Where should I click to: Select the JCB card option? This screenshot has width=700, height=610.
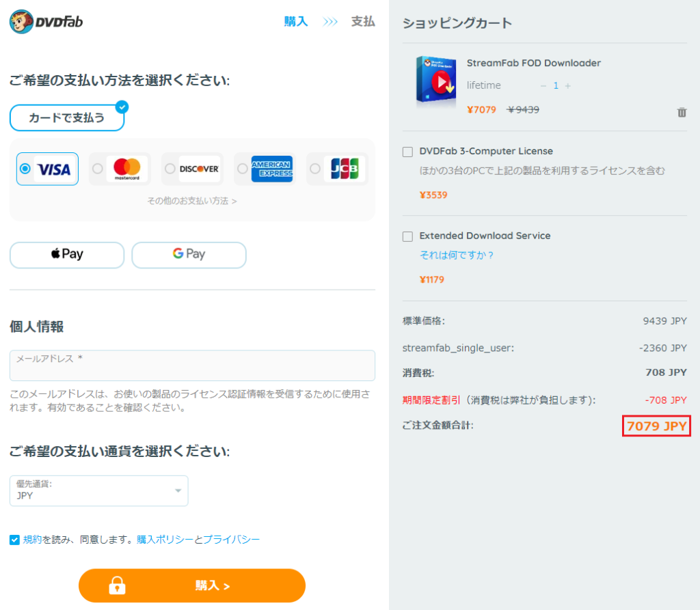[337, 169]
